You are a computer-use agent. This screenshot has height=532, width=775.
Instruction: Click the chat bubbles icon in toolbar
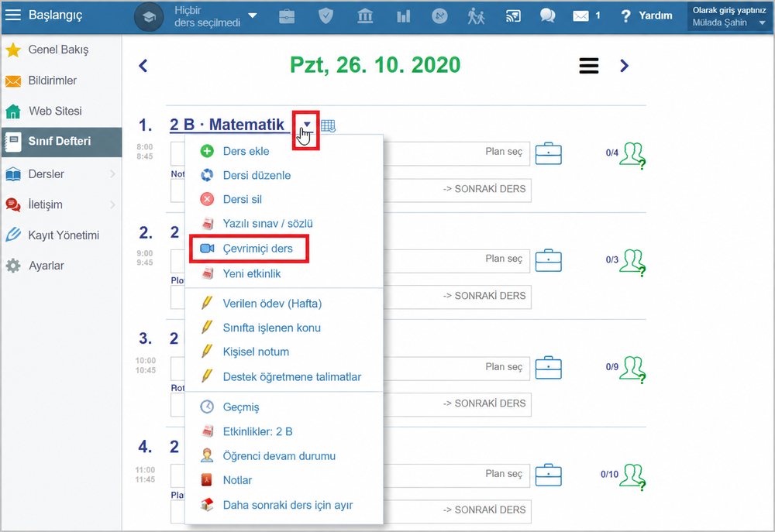click(x=547, y=15)
